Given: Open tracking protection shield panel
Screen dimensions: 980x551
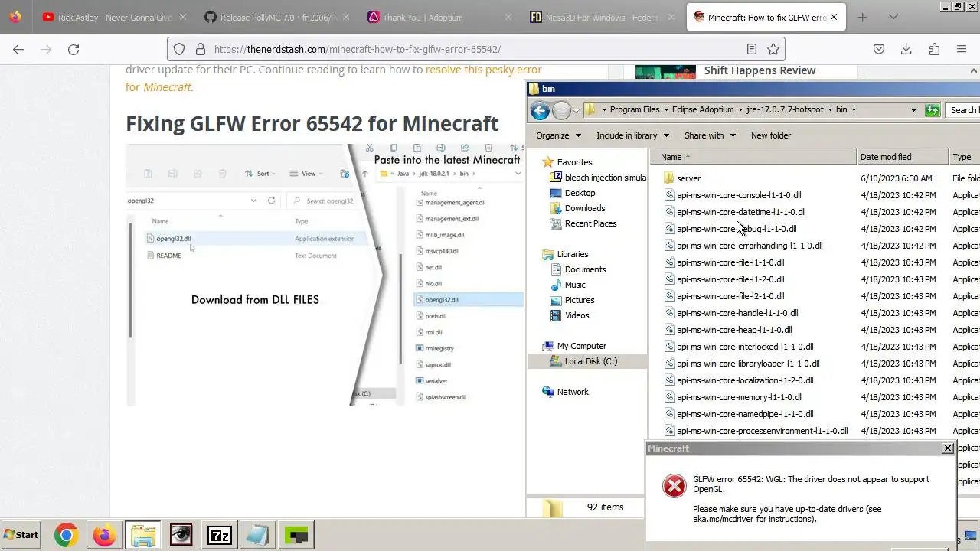Looking at the screenshot, I should [x=179, y=49].
